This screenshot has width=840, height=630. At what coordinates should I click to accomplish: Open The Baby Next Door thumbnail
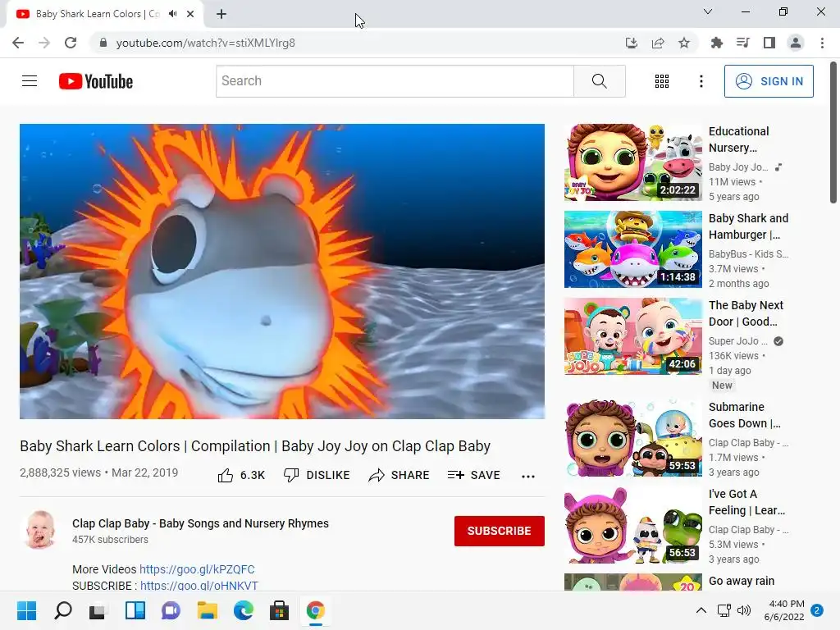(x=632, y=336)
